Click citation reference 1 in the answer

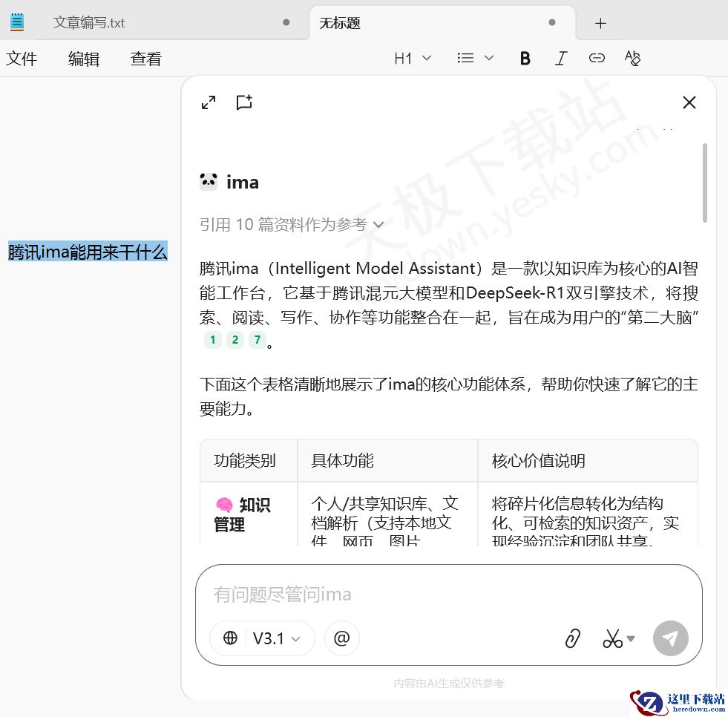point(212,340)
